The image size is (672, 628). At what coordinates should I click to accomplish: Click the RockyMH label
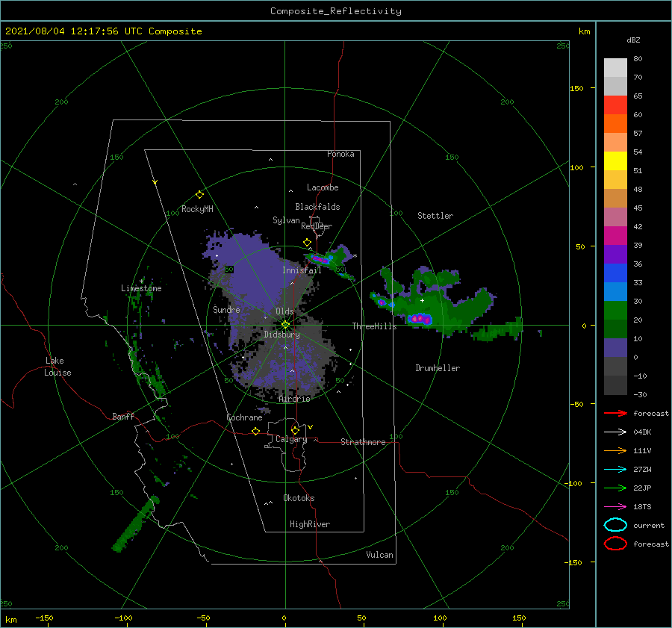(x=197, y=209)
